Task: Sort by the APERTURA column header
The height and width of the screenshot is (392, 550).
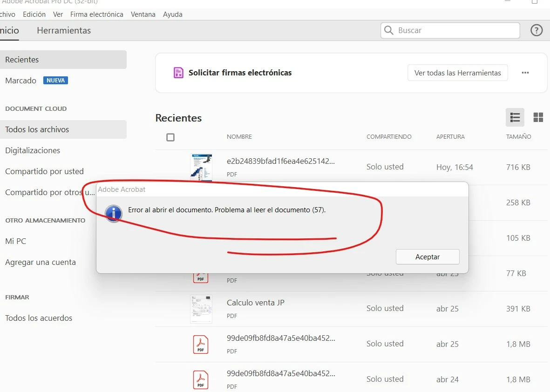Action: pyautogui.click(x=450, y=137)
